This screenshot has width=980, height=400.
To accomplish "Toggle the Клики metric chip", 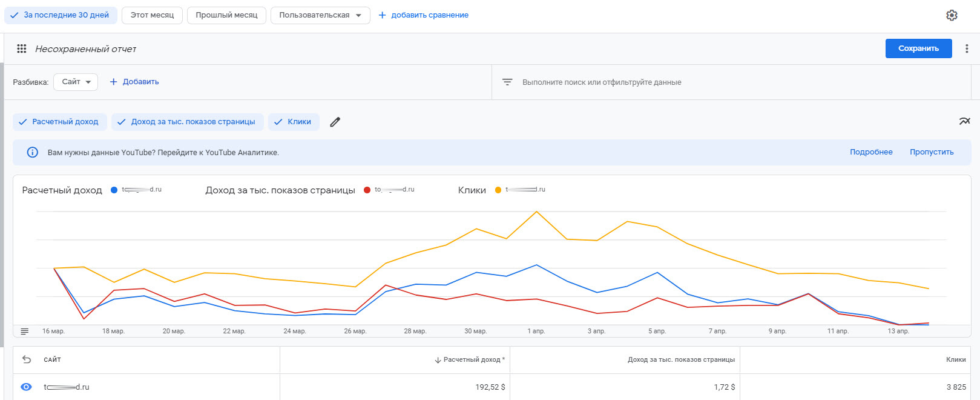I will click(x=293, y=122).
